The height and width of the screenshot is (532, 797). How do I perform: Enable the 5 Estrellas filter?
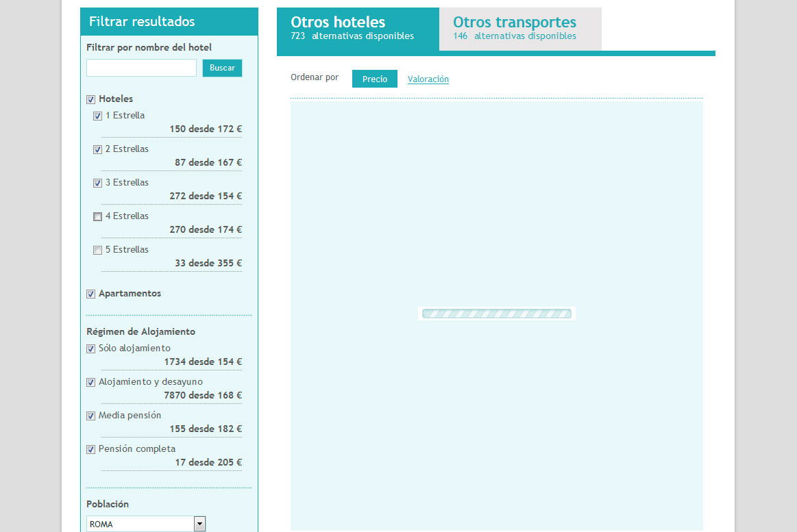coord(97,250)
